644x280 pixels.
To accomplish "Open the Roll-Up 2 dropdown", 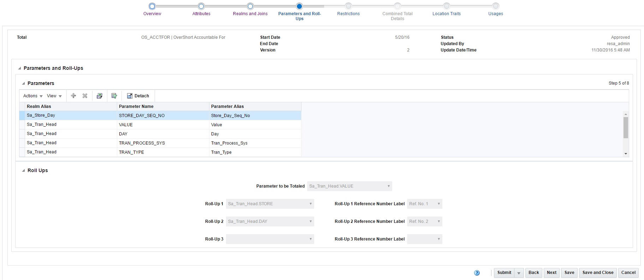I will [x=270, y=221].
